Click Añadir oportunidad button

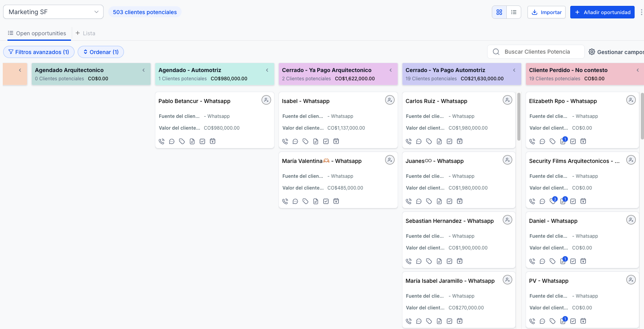coord(602,12)
